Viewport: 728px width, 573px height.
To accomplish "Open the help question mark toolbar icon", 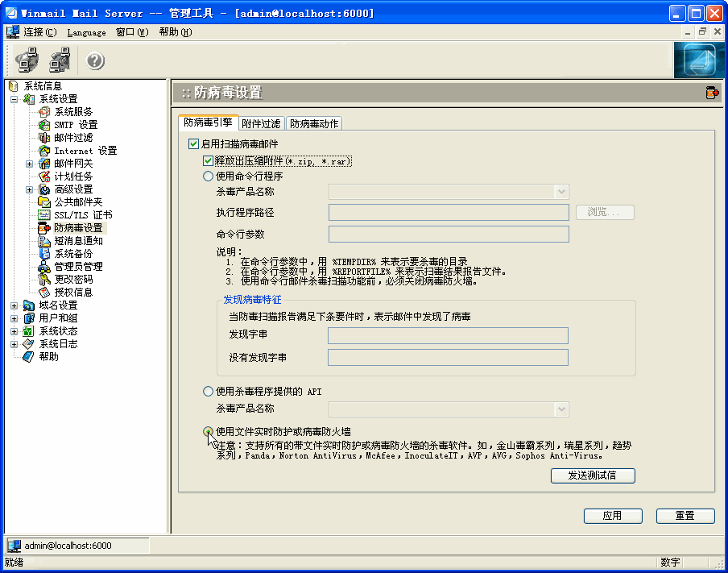I will click(95, 60).
